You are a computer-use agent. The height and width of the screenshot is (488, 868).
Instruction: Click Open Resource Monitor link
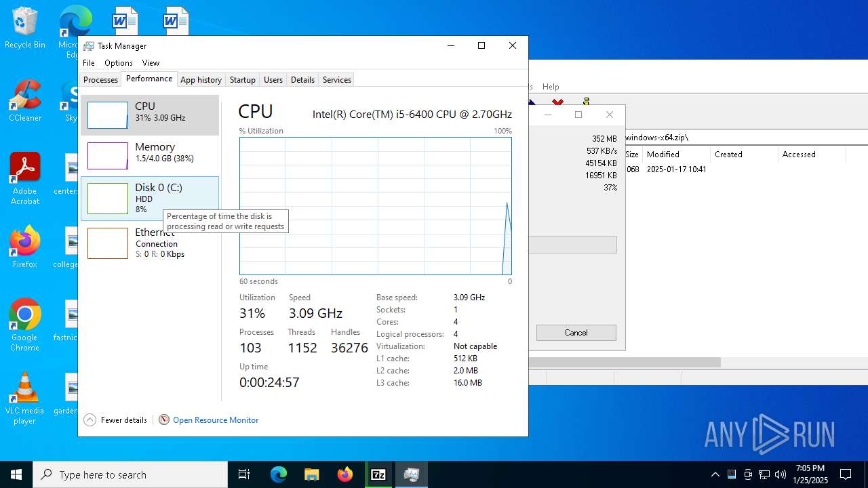(216, 420)
